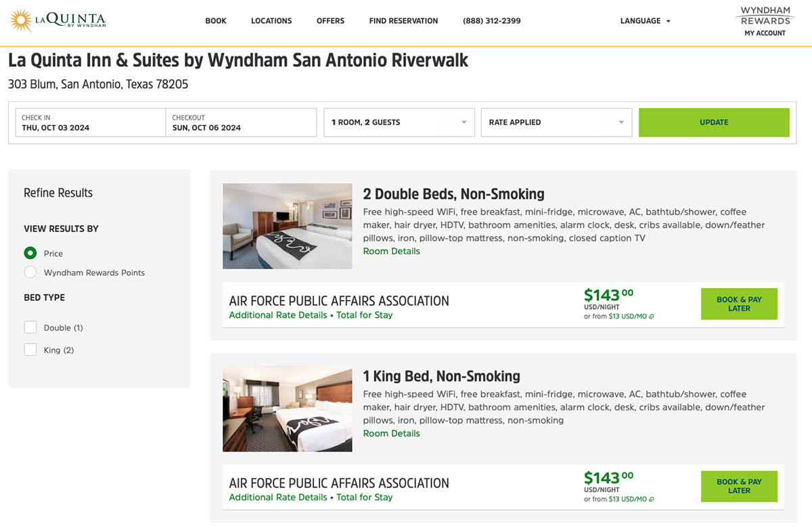Viewport: 812px width, 526px height.
Task: Click the $143.00 price for 2 Double Beds
Action: click(609, 295)
